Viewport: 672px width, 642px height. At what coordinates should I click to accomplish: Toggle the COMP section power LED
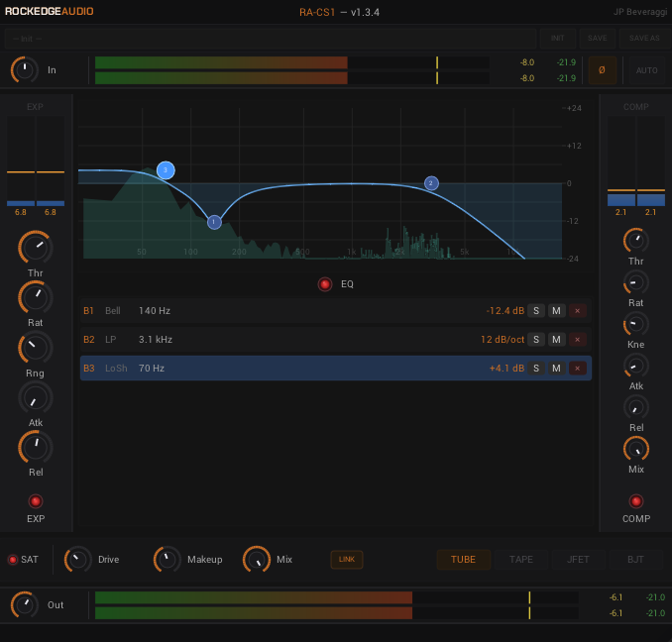click(636, 501)
